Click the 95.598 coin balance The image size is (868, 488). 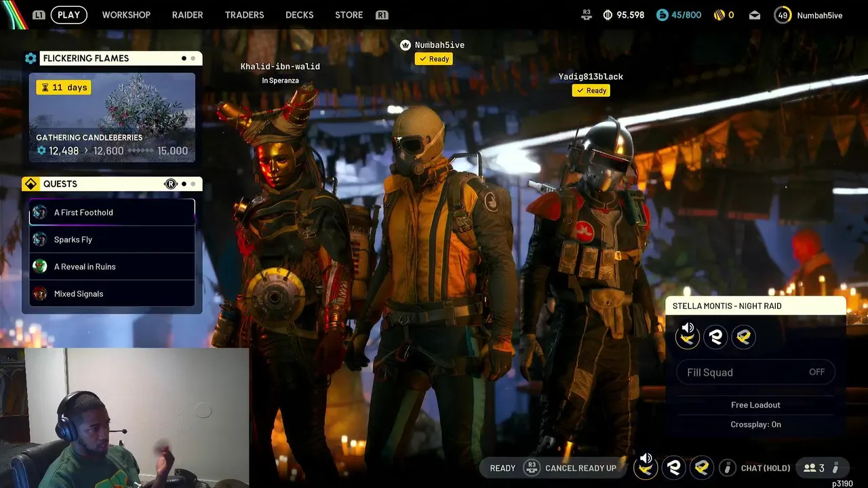631,15
